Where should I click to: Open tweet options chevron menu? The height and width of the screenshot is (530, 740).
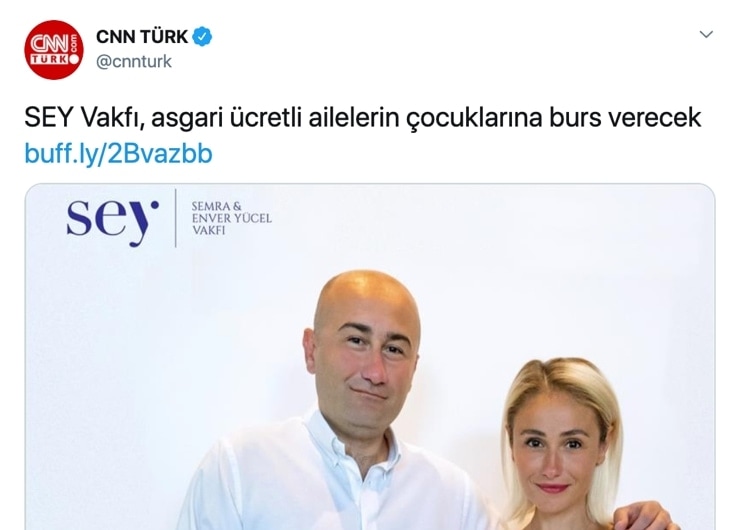[x=706, y=34]
